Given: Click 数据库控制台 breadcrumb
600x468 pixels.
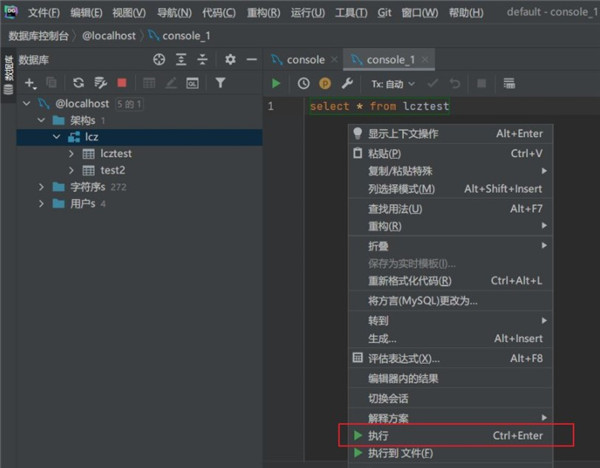Looking at the screenshot, I should [x=38, y=36].
